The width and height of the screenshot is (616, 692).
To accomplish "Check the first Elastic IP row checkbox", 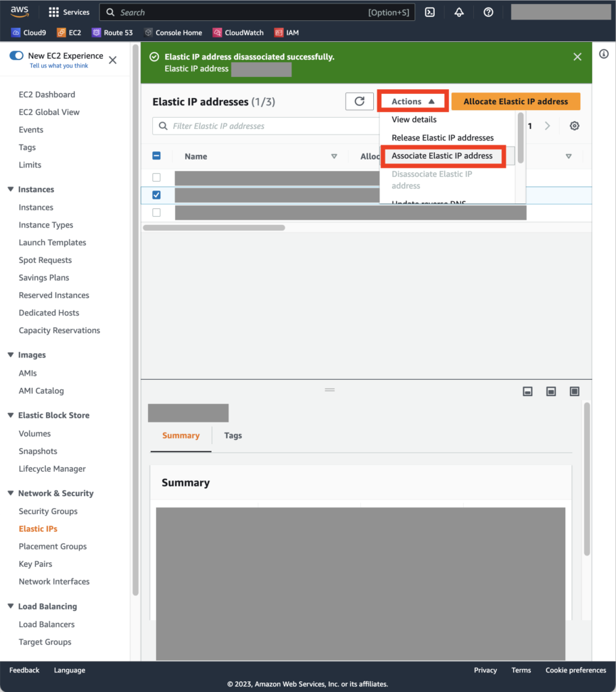I will click(156, 178).
